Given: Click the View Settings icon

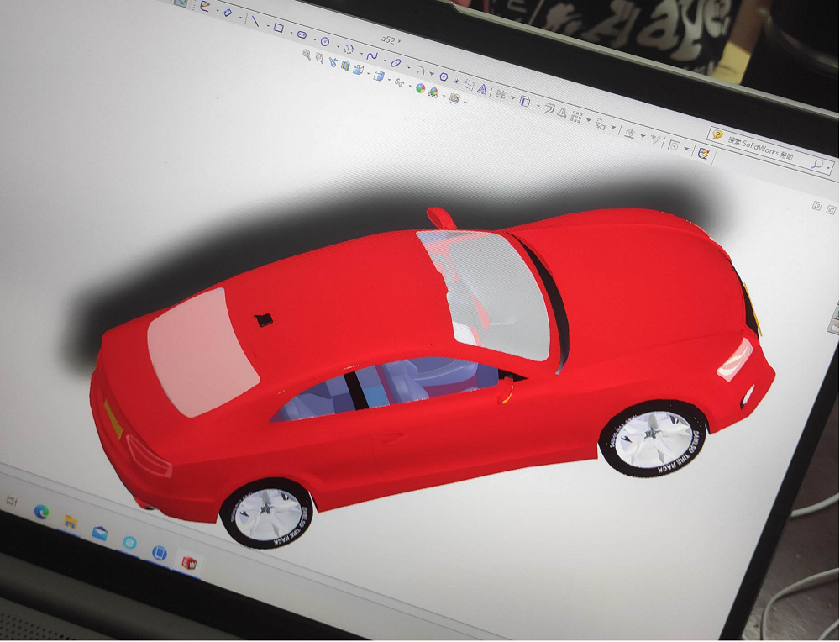Looking at the screenshot, I should 454,99.
